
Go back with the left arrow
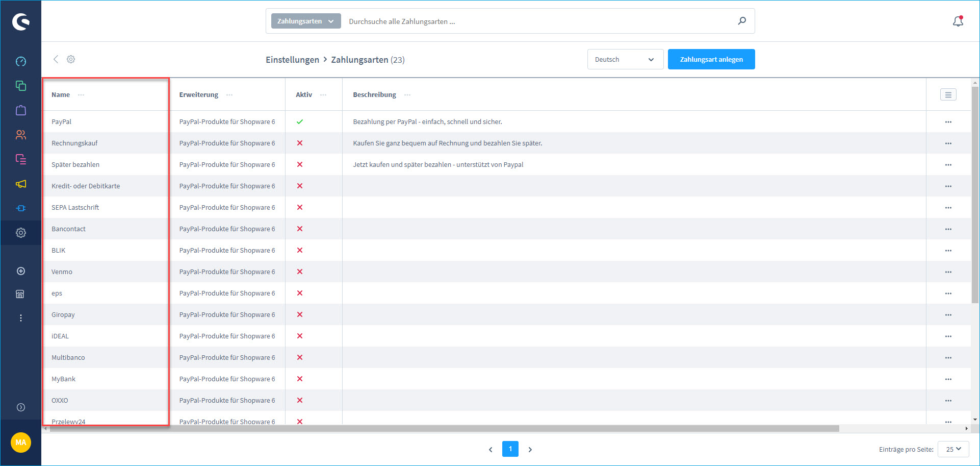(x=56, y=59)
